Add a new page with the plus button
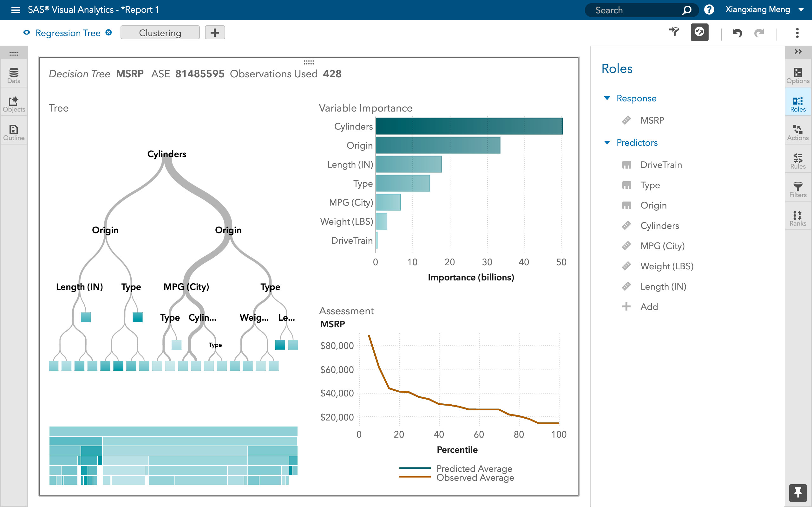 (215, 32)
